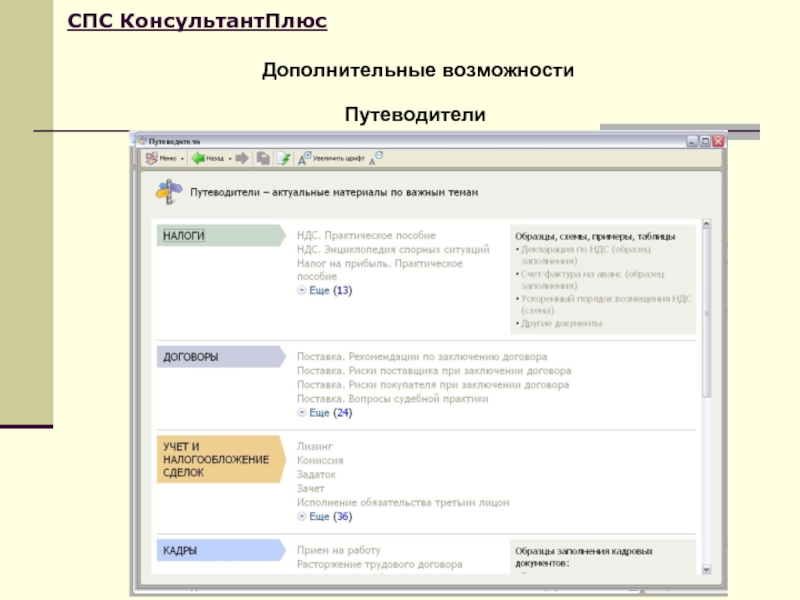Expand the Меню dropdown arrow
Screen dimensions: 800x600
tap(182, 159)
